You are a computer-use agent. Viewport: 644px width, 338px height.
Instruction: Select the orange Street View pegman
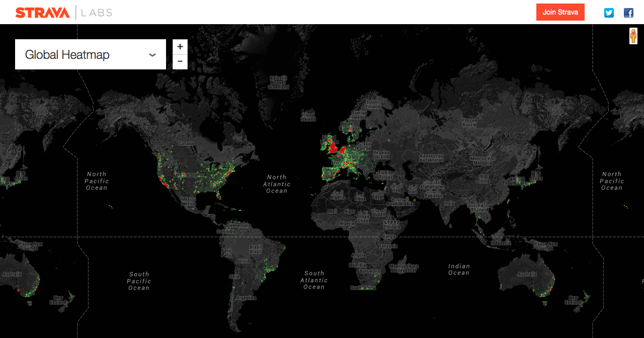click(x=633, y=36)
